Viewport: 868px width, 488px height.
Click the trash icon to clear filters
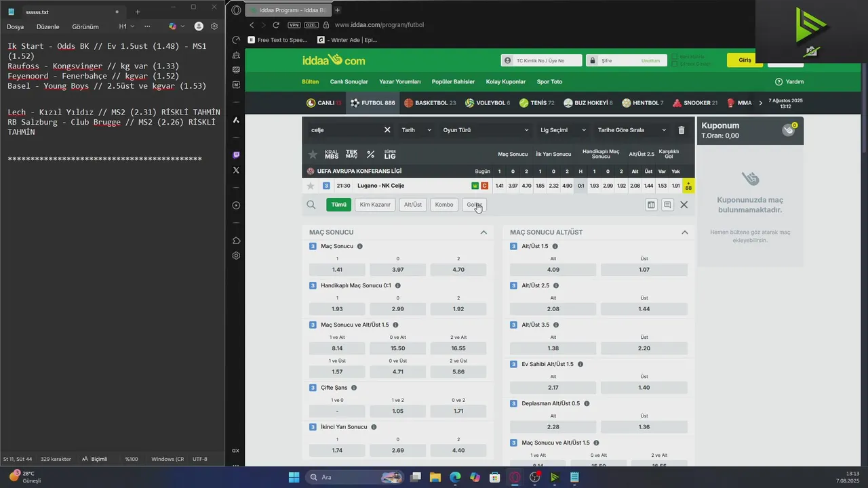pos(682,130)
